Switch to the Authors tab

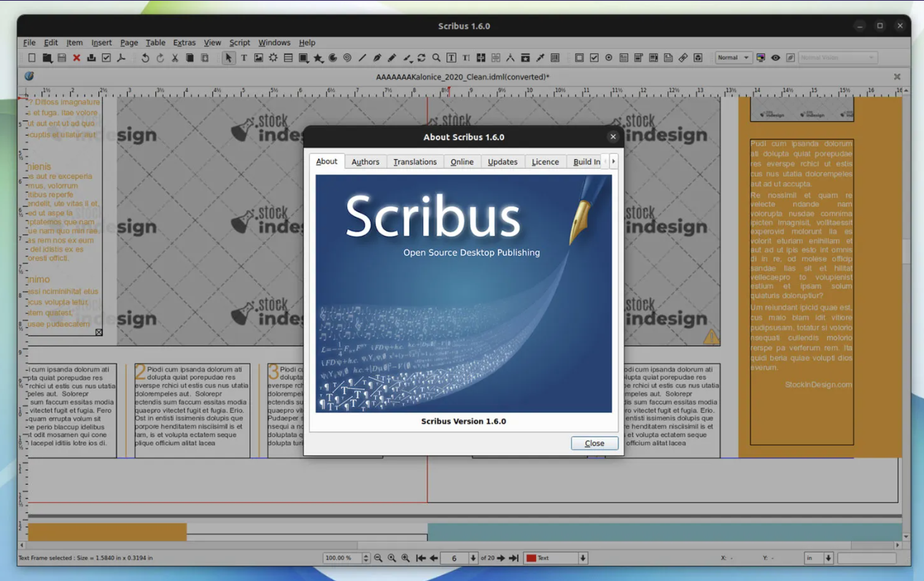[365, 161]
